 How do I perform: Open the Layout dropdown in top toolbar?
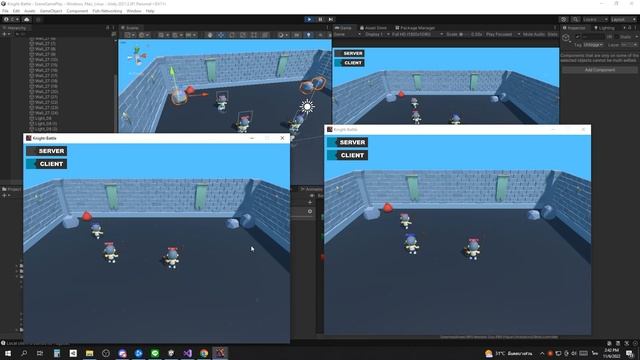623,19
